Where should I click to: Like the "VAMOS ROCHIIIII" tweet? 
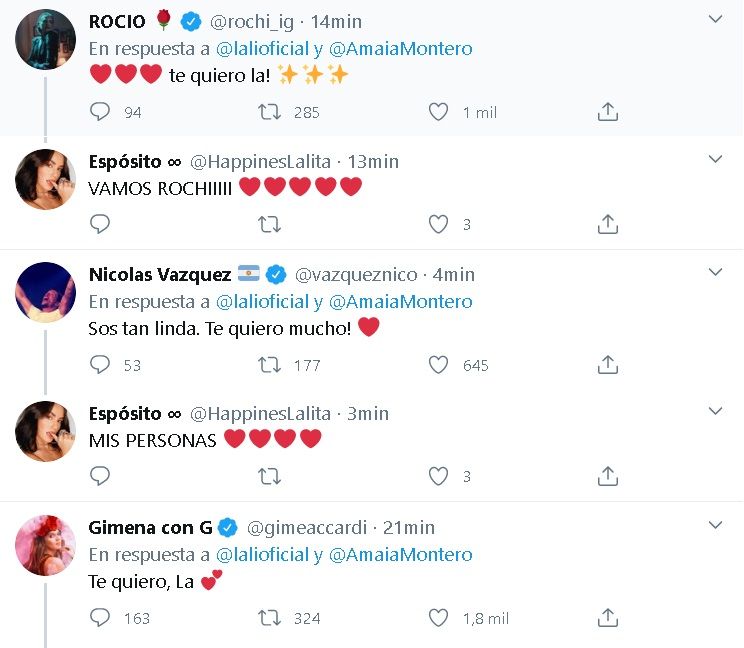438,225
